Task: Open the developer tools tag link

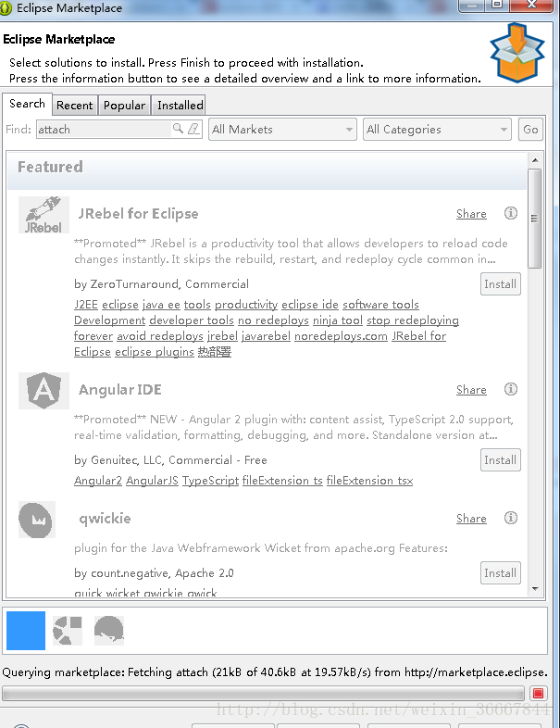Action: click(x=192, y=320)
